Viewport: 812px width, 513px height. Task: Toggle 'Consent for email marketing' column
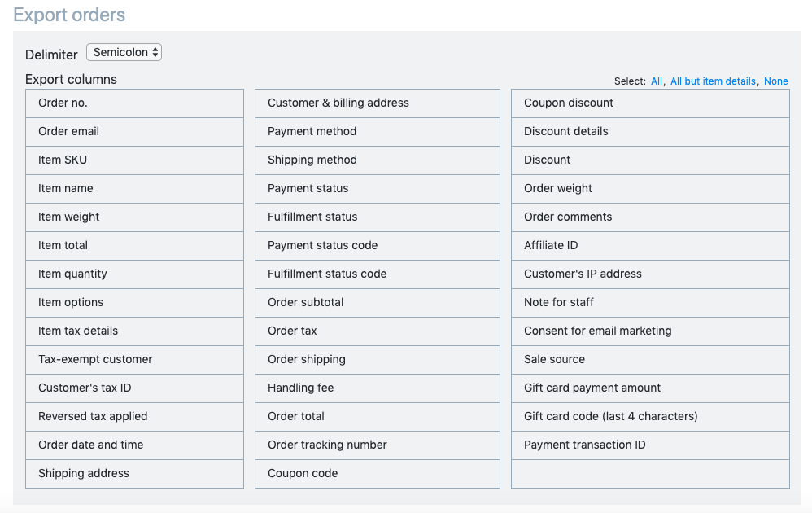click(x=650, y=331)
